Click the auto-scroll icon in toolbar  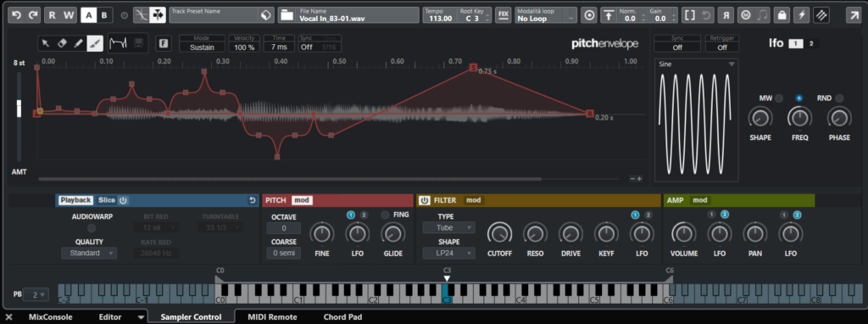click(x=158, y=15)
